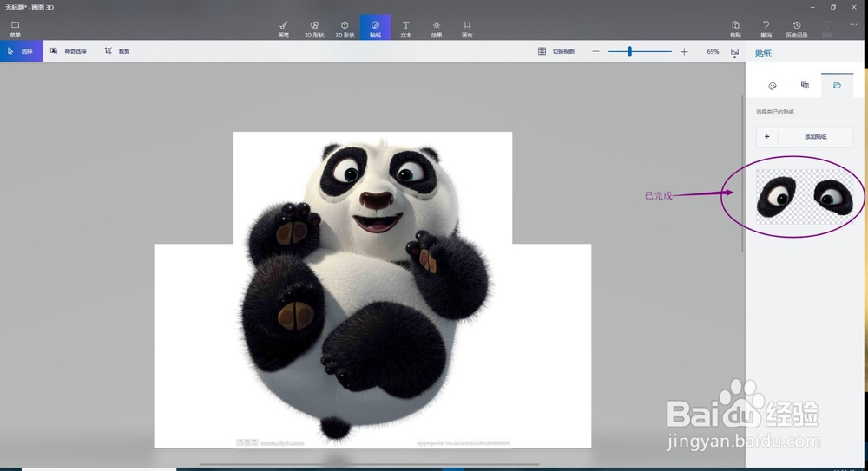Image resolution: width=868 pixels, height=471 pixels.
Task: Select the 画笔 brushes tool
Action: click(x=284, y=29)
